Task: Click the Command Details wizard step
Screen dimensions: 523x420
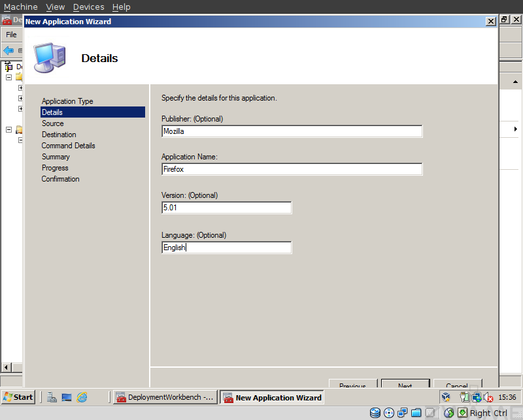Action: point(69,146)
